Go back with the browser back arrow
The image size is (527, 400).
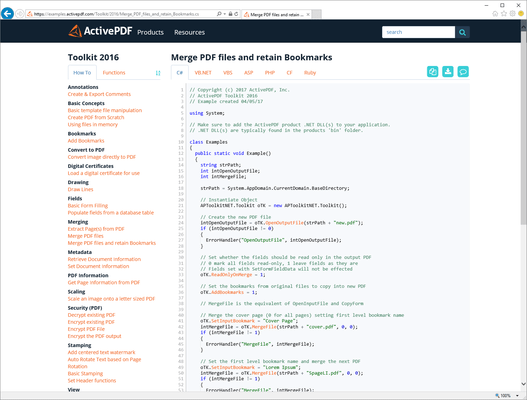tap(7, 13)
